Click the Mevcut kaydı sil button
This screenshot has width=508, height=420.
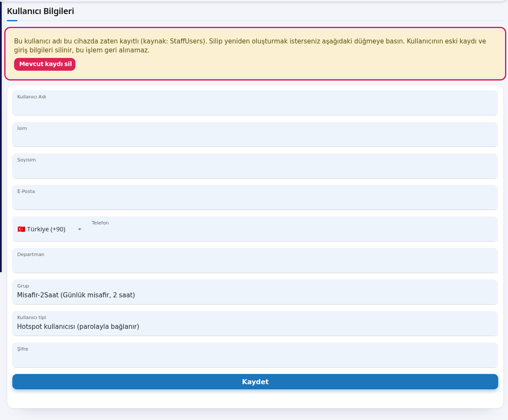[45, 64]
